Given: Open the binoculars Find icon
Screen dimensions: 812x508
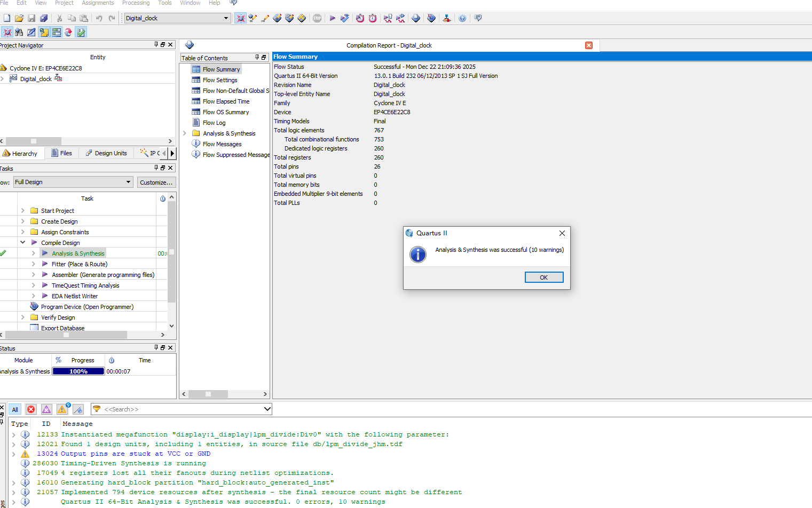Looking at the screenshot, I should point(19,32).
